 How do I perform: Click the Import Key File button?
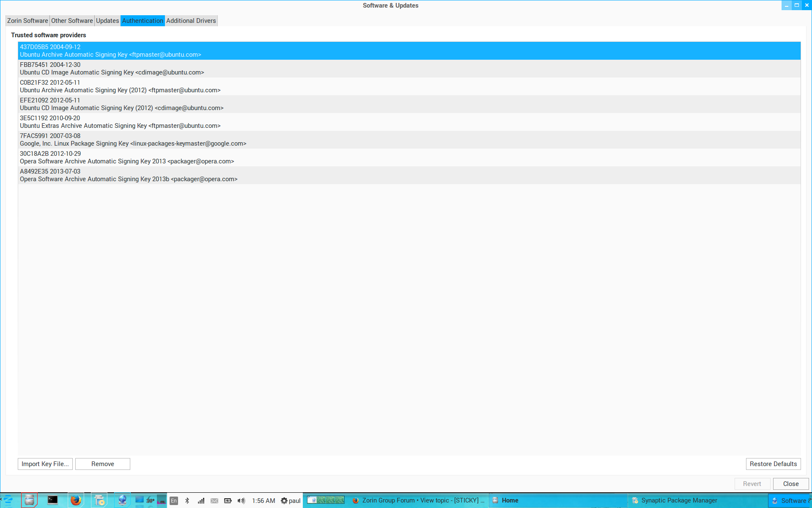click(x=45, y=464)
